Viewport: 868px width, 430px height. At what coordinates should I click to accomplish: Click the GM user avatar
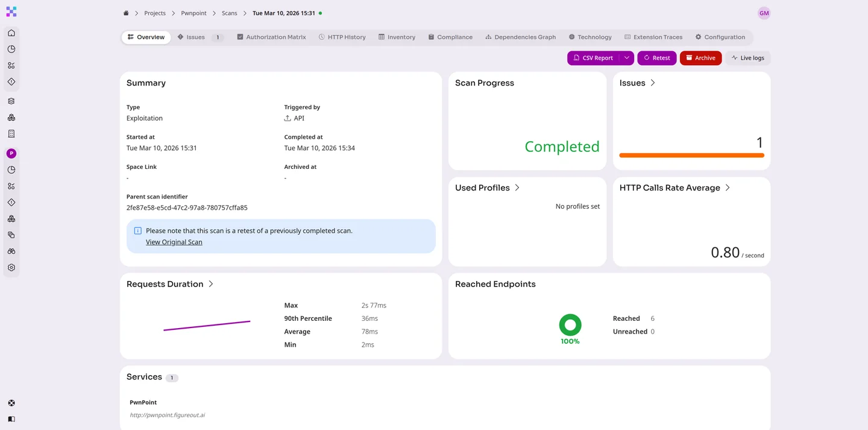click(764, 13)
